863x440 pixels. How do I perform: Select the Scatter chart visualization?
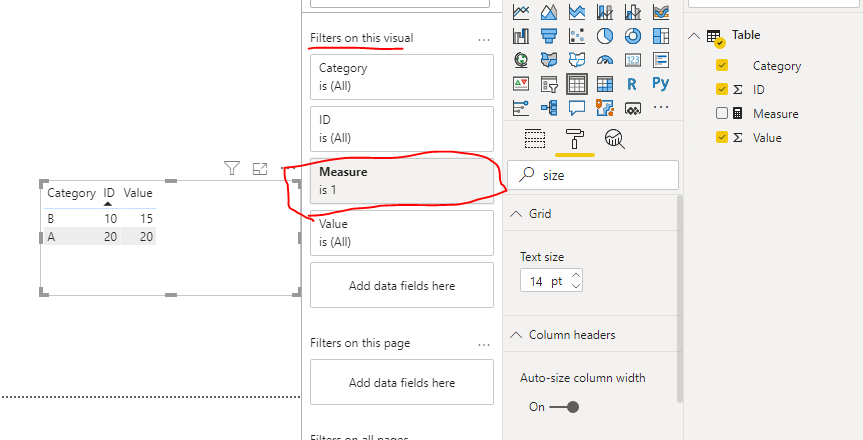[x=577, y=36]
